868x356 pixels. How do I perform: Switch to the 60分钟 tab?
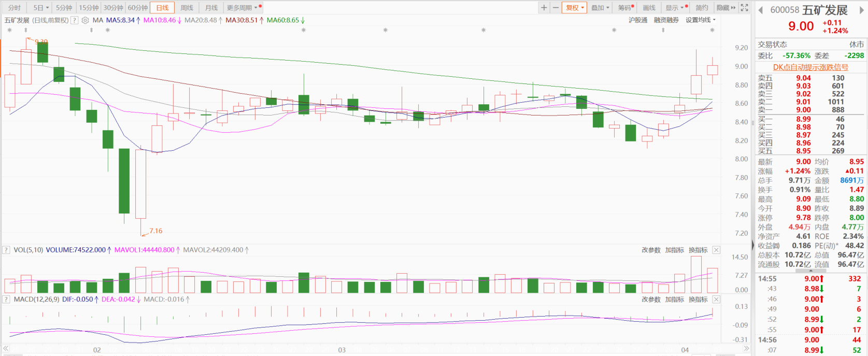pos(138,8)
